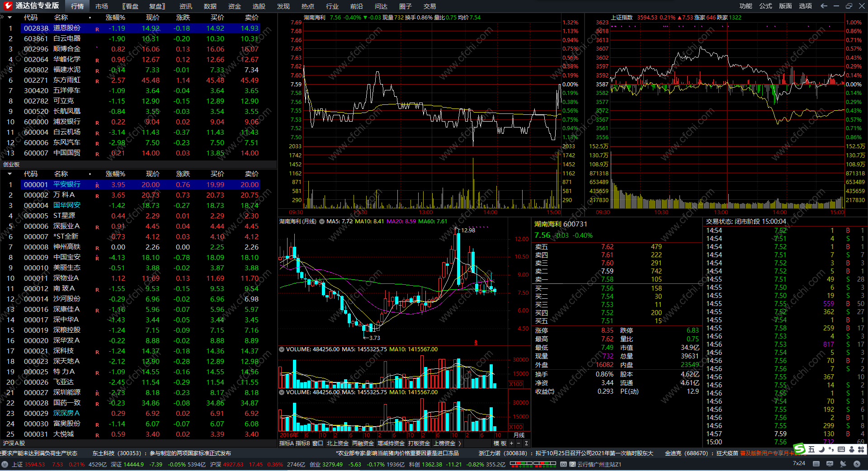
Task: Click the 两融资金 button
Action: [363, 443]
